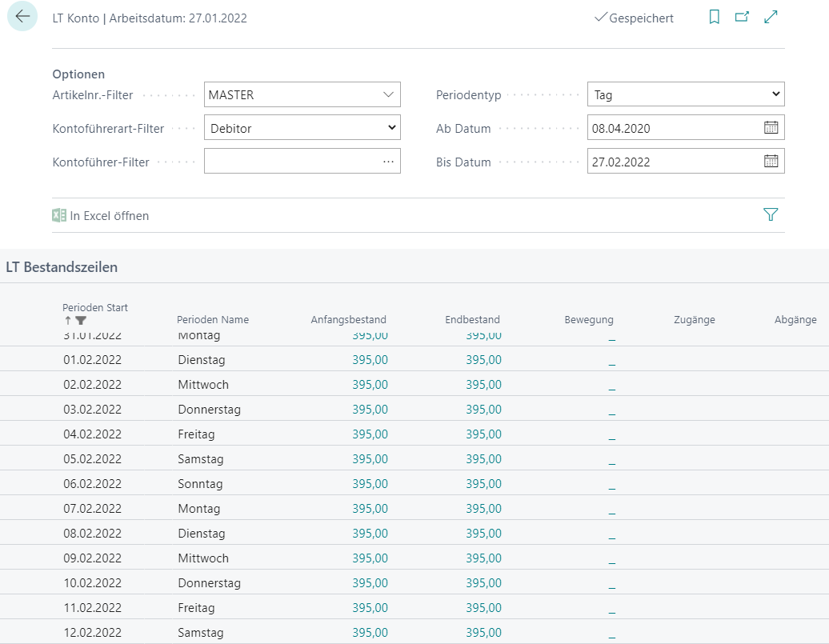Click the expand to full screen icon

coord(771,17)
